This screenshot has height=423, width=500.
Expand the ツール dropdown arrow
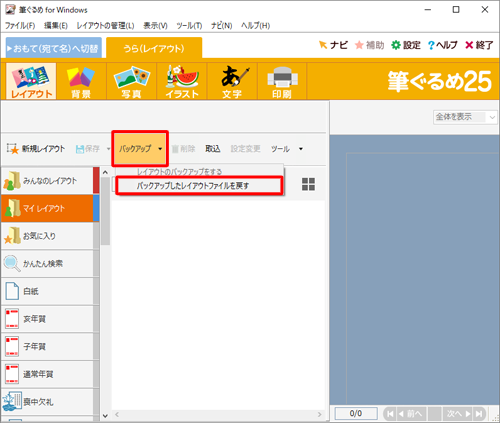(301, 149)
